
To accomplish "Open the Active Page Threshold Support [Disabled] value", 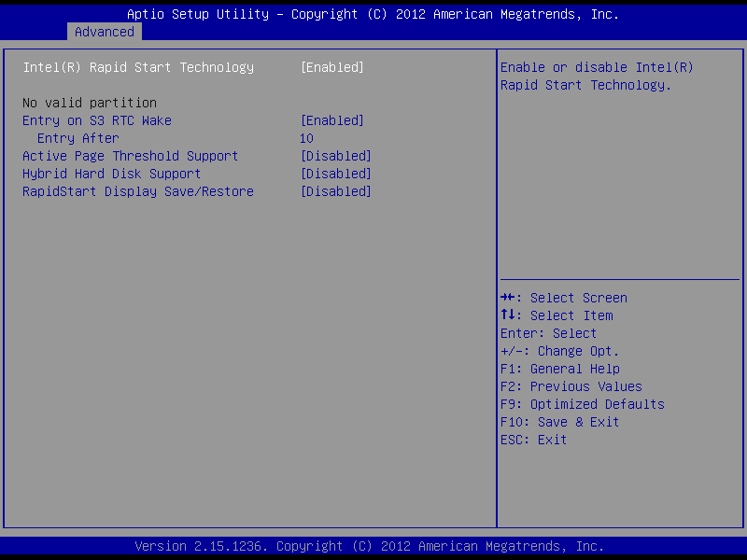I will (335, 156).
